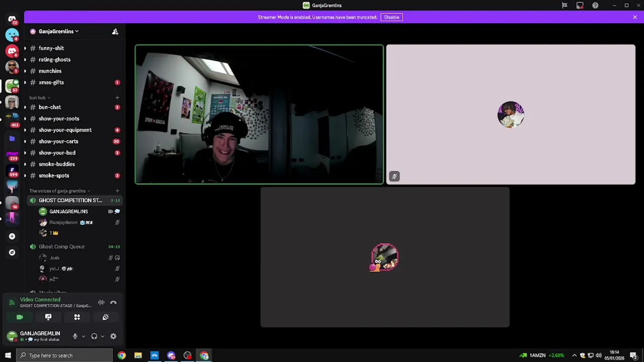Mute microphone in user panel

75,336
